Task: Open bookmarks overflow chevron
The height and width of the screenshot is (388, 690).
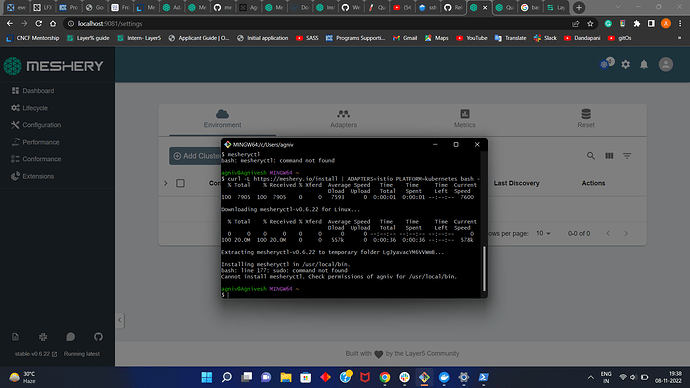Action: tap(679, 38)
